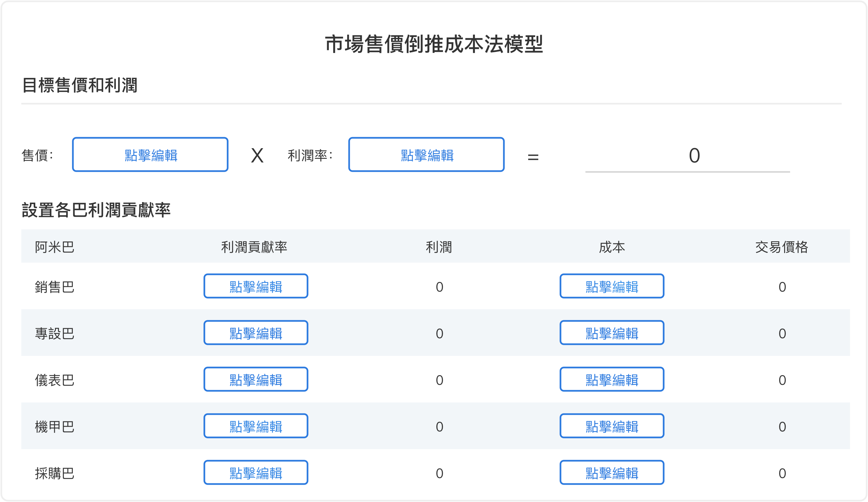Click 銷售巴 利潤 value 0
868x502 pixels.
(x=440, y=287)
